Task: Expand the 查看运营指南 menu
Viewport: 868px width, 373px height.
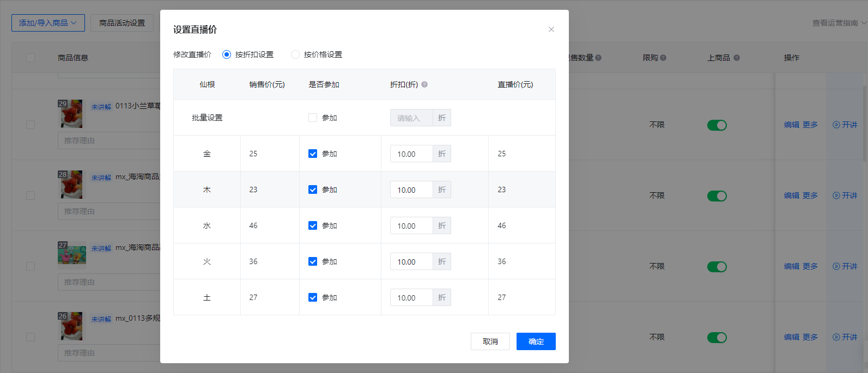Action: coord(839,23)
